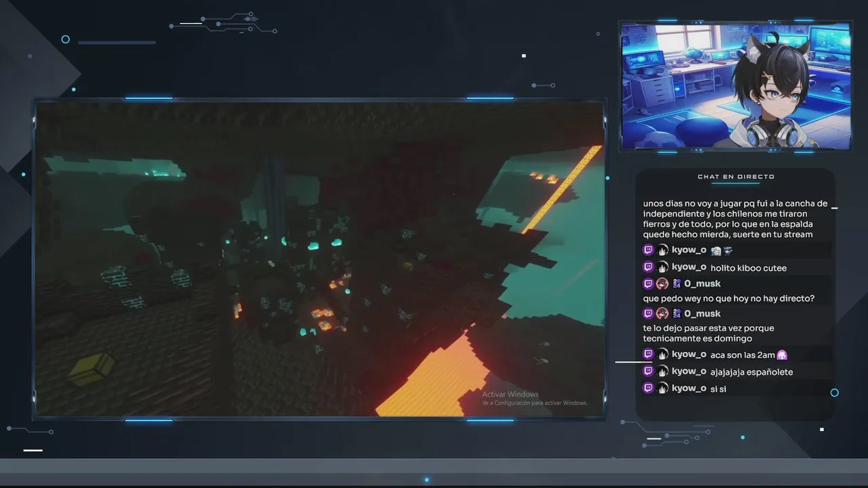This screenshot has width=868, height=488.
Task: Click the second emote in kyow_o's emote-only message
Action: click(728, 251)
